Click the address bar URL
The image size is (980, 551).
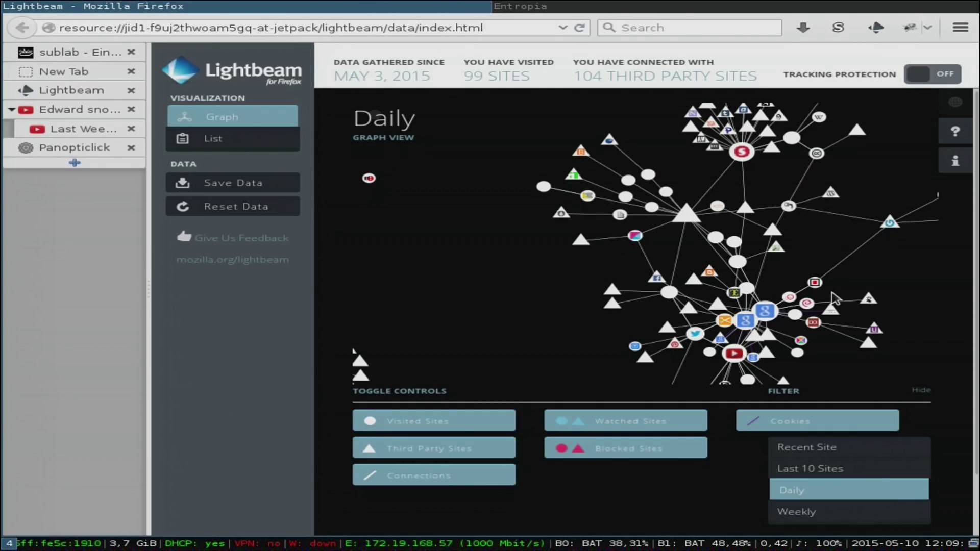click(x=271, y=28)
